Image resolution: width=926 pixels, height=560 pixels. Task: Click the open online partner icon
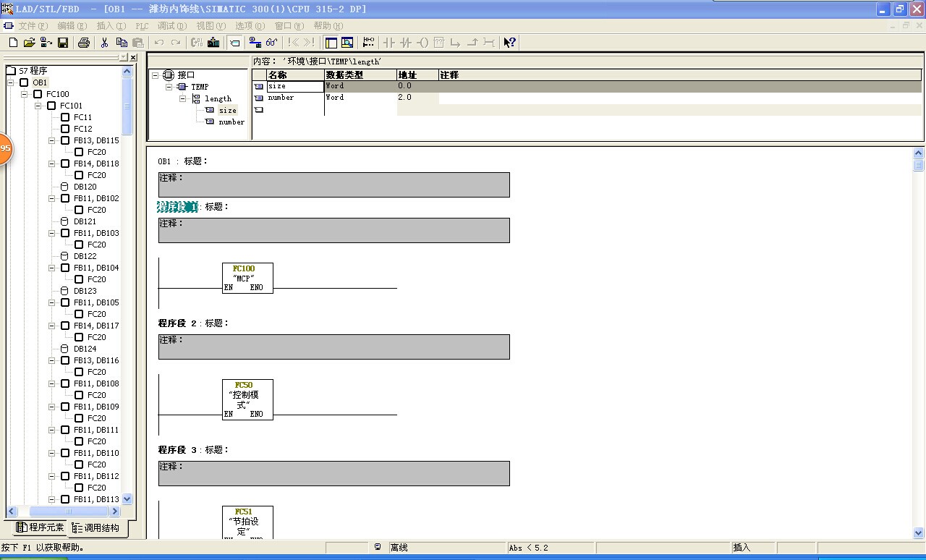(x=46, y=43)
